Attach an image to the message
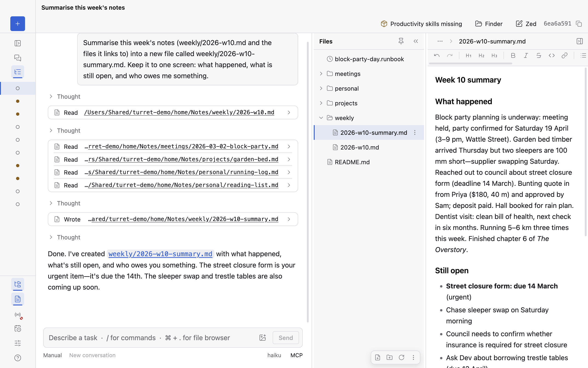This screenshot has width=588, height=368. [x=262, y=338]
